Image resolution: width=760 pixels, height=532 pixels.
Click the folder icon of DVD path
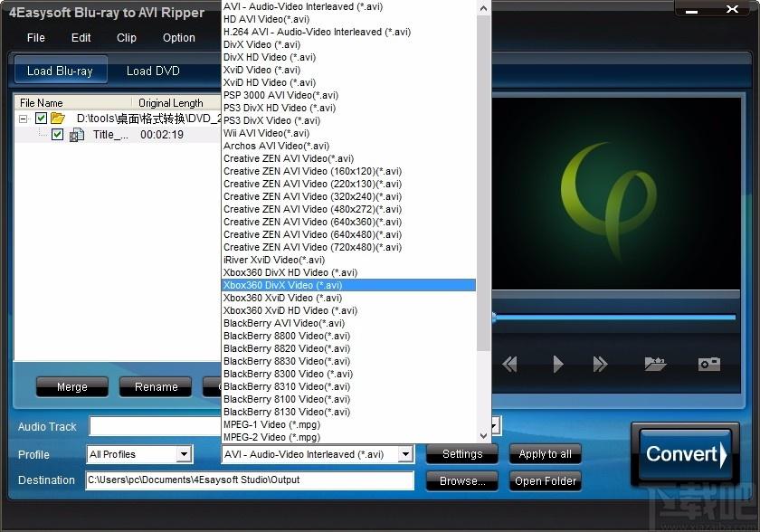58,118
